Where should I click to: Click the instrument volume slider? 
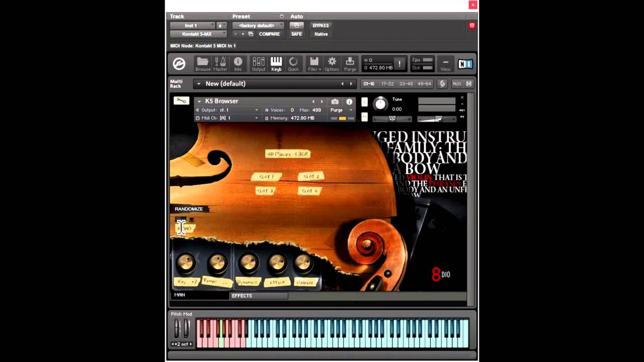coord(437,119)
